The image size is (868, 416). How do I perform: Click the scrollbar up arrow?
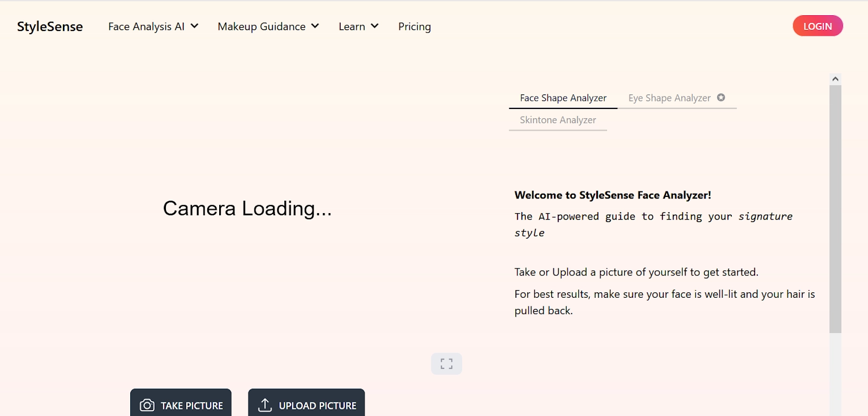[835, 79]
